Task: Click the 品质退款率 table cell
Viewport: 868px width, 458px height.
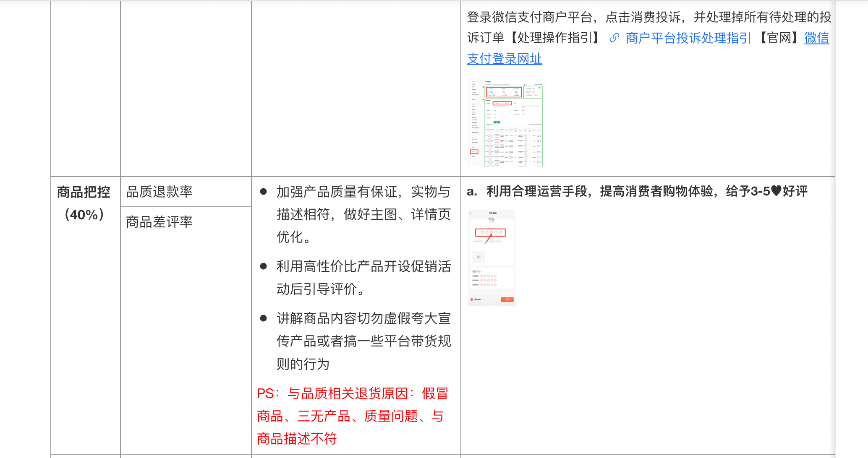Action: (159, 192)
